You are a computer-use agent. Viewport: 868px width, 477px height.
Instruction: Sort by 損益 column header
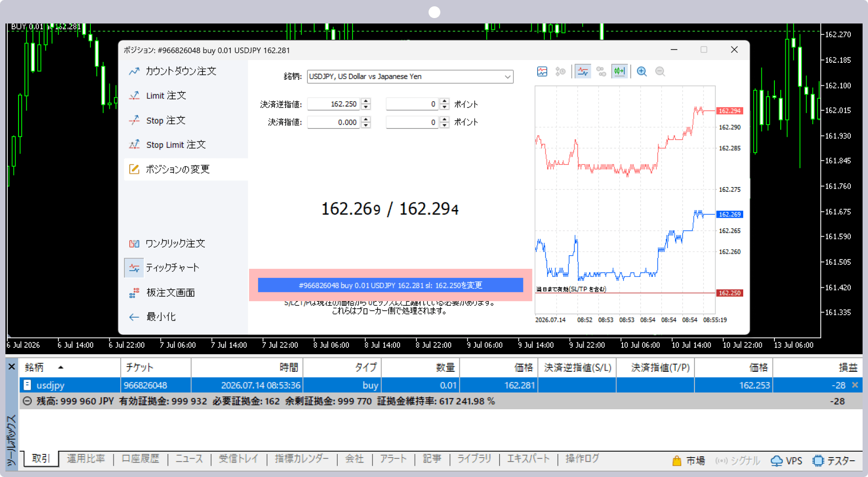(x=817, y=368)
